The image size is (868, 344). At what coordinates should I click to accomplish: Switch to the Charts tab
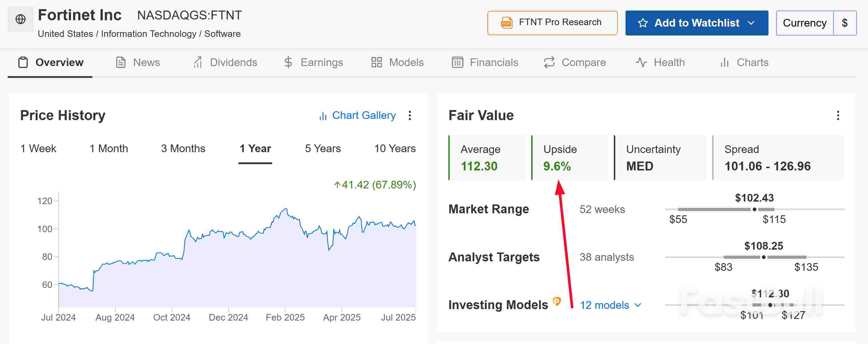coord(752,62)
